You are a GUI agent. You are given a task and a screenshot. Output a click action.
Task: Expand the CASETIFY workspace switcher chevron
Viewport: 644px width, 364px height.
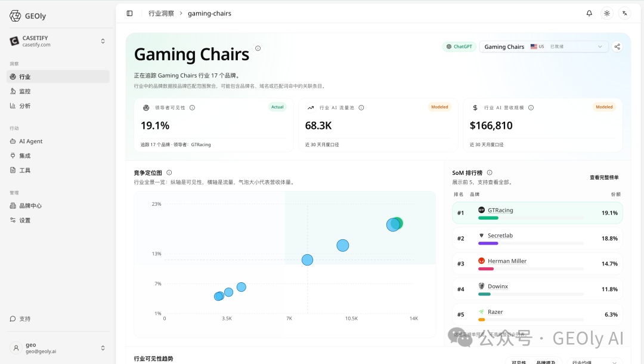click(x=103, y=41)
